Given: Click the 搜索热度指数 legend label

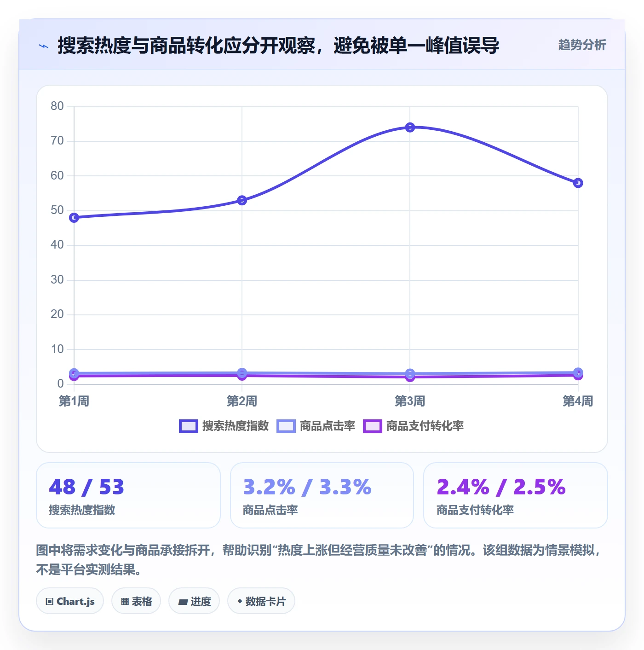Looking at the screenshot, I should [x=236, y=426].
